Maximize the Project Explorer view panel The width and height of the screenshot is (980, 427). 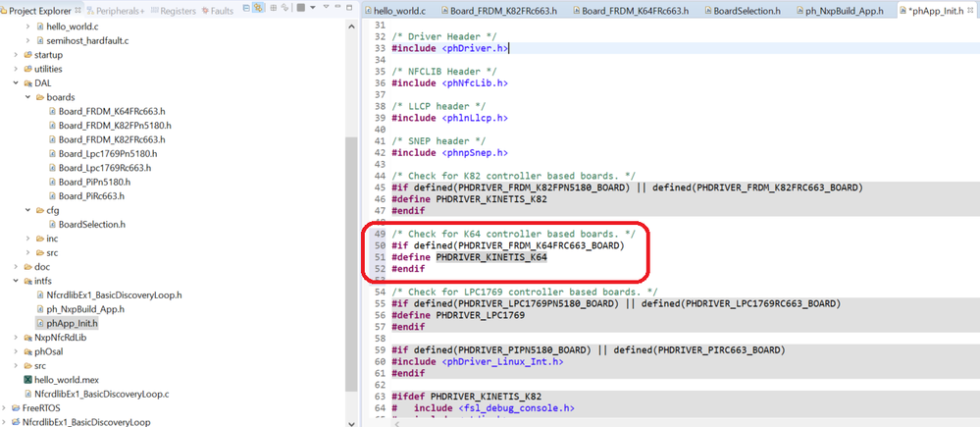[x=349, y=8]
